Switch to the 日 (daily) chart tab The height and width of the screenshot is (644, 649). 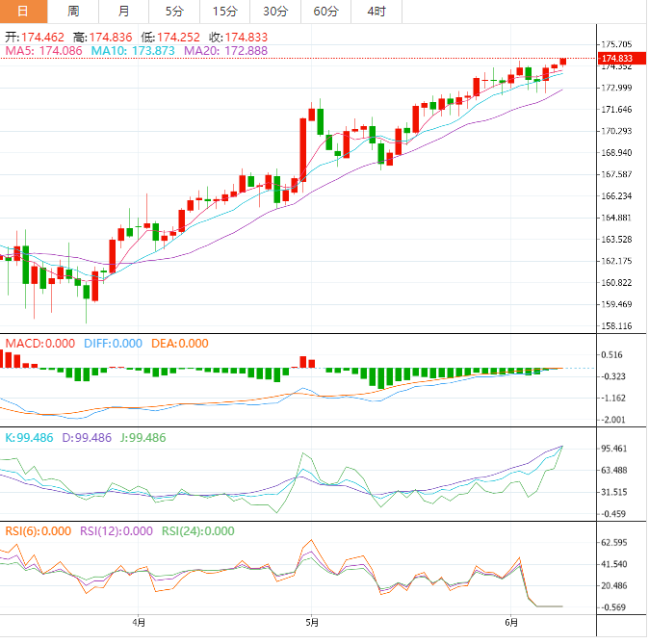point(23,12)
